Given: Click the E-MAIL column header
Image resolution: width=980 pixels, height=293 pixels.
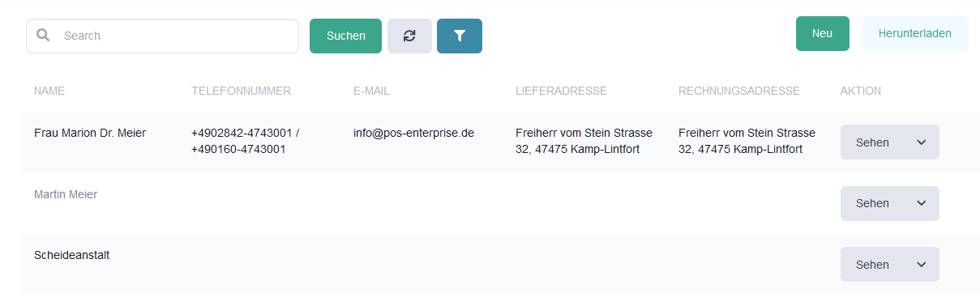Looking at the screenshot, I should [371, 91].
